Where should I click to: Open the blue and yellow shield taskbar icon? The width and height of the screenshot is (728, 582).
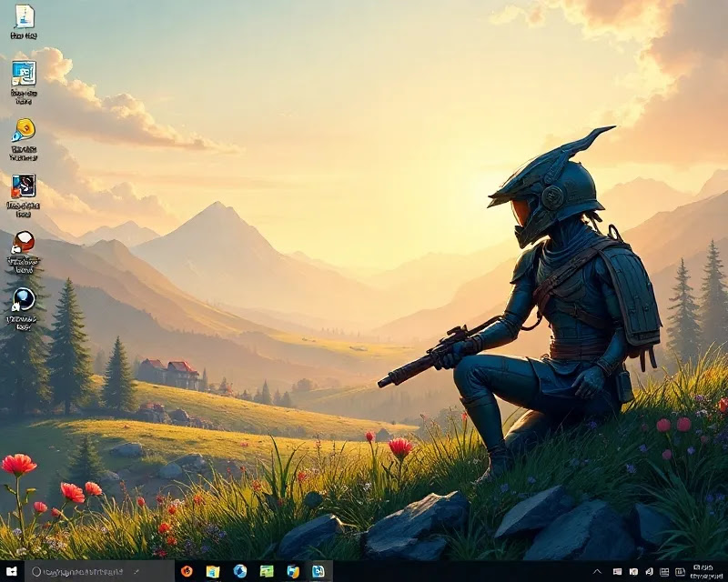tap(293, 572)
